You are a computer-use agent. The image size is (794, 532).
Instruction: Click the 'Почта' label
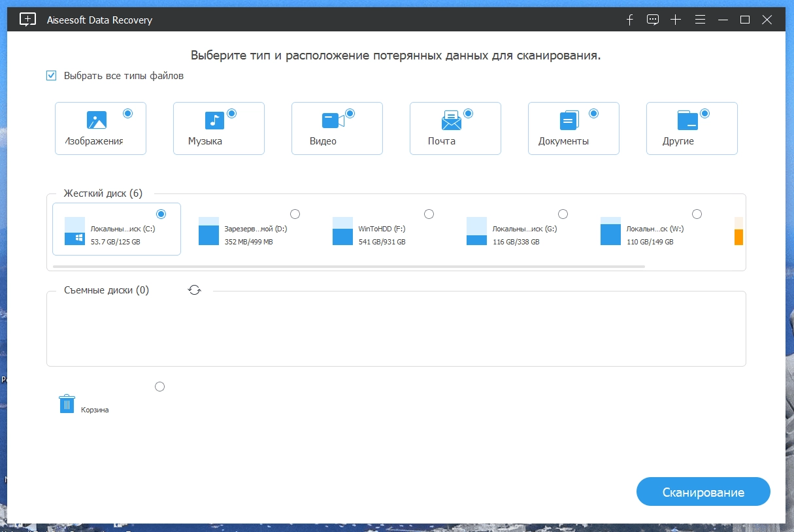coord(442,141)
